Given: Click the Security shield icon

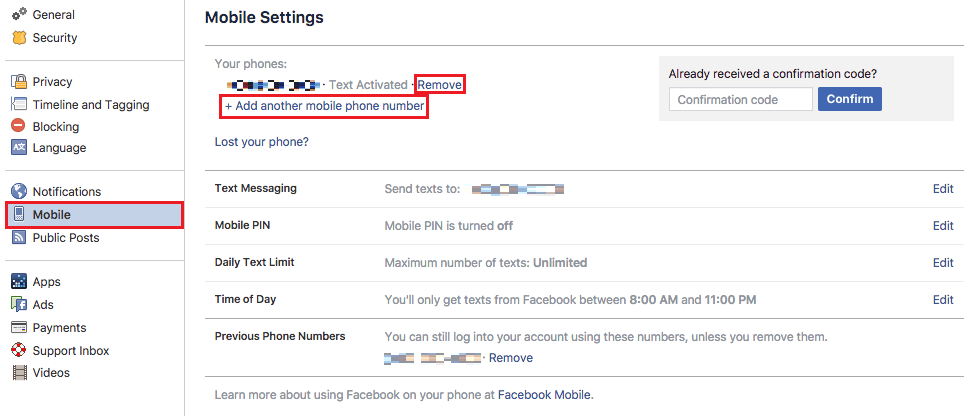Looking at the screenshot, I should (18, 38).
